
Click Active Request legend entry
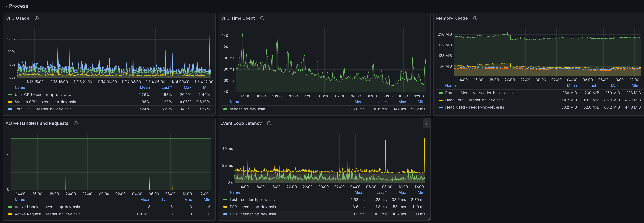tap(48, 214)
